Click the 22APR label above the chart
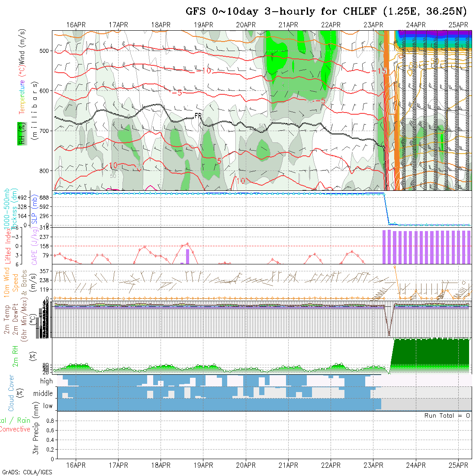Screen dimensions: 476x476 pos(331,25)
